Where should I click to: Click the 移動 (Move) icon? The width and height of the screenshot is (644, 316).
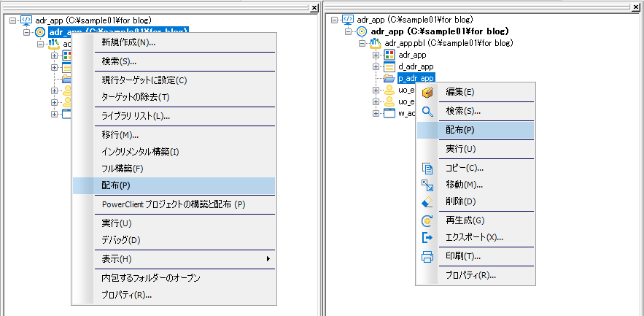[428, 185]
